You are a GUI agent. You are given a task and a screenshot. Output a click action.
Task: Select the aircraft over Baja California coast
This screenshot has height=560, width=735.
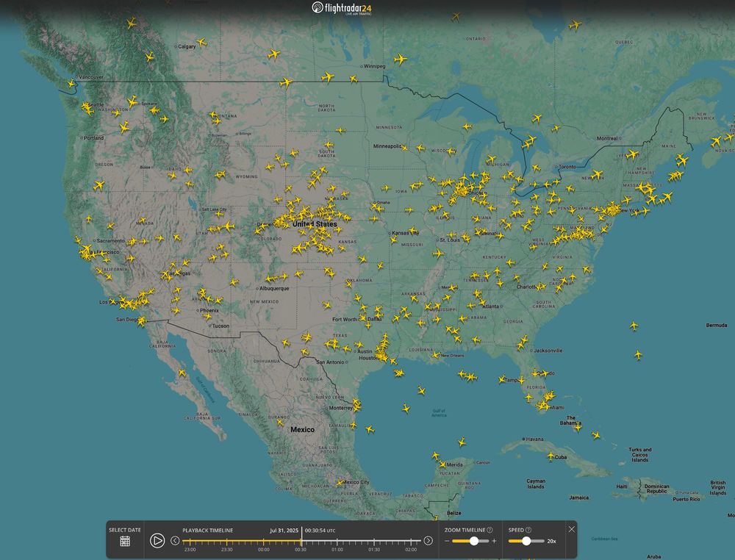point(182,373)
